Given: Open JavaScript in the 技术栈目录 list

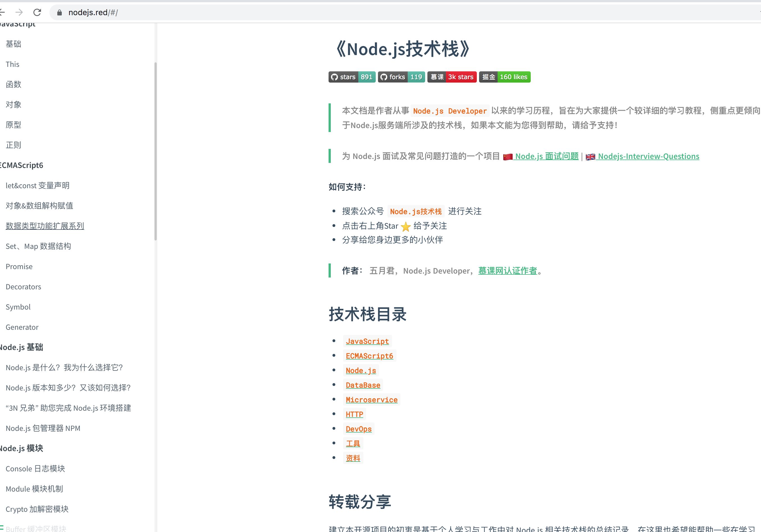Looking at the screenshot, I should tap(367, 341).
